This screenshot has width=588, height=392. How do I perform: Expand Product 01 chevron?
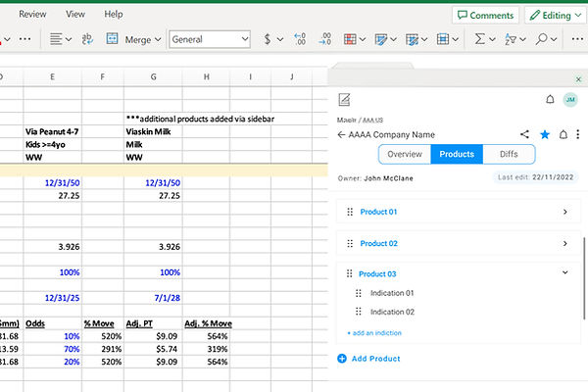565,212
